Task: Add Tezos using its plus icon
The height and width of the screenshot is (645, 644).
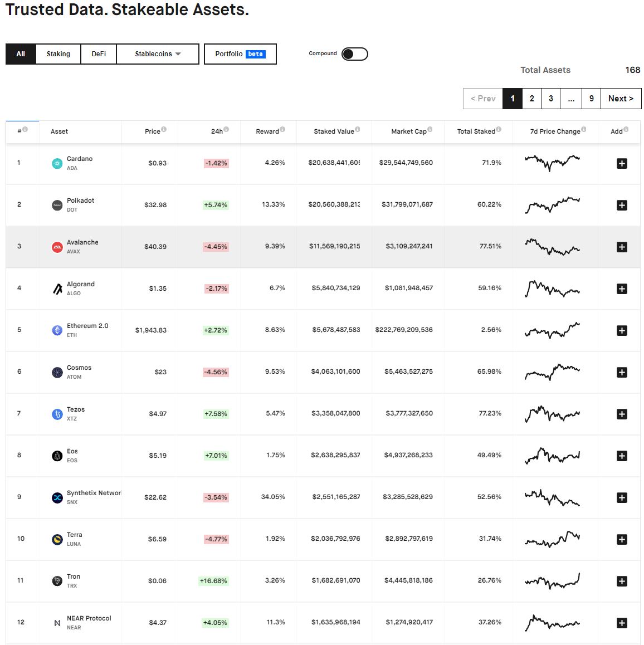Action: point(621,414)
